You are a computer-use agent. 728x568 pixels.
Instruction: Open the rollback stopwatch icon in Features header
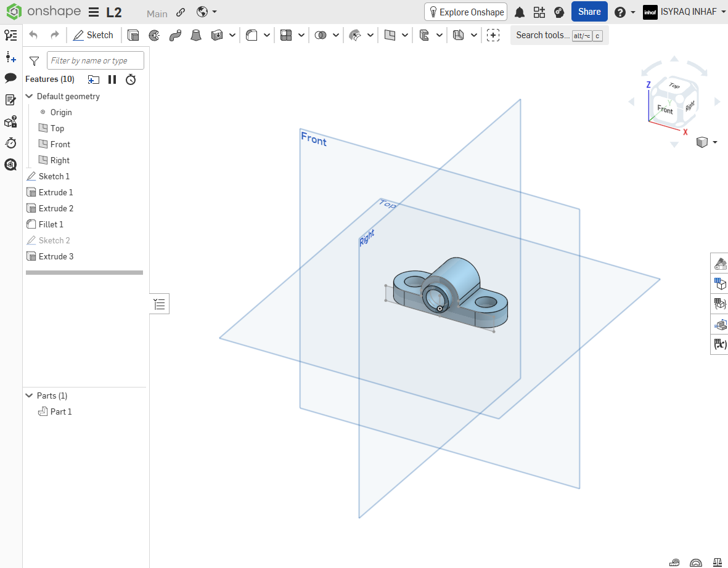[x=131, y=79]
